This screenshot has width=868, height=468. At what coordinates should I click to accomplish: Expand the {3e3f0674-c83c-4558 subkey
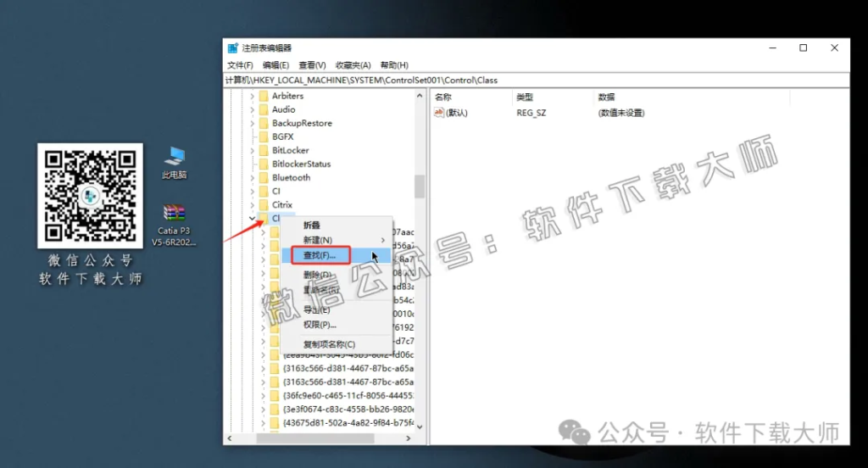pyautogui.click(x=264, y=409)
